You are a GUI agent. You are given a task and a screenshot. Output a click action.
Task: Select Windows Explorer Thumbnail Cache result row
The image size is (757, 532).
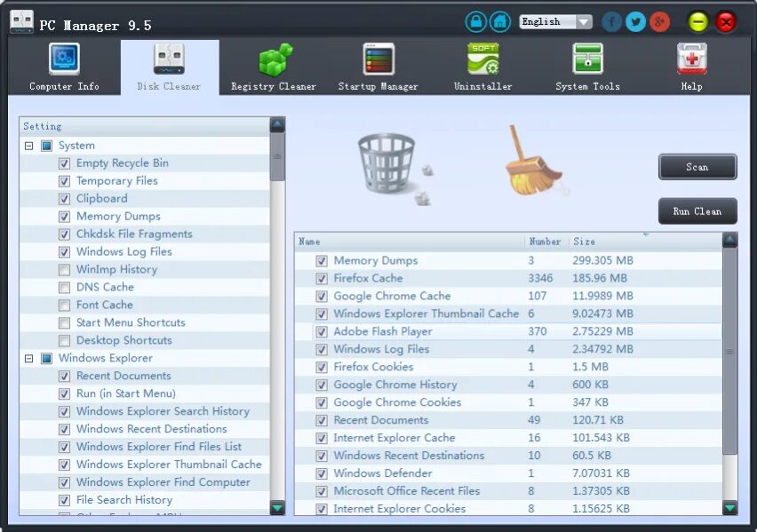tap(508, 314)
